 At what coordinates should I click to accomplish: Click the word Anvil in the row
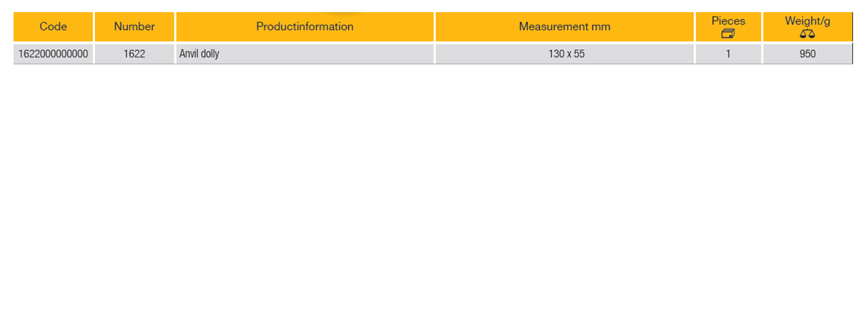[x=189, y=54]
